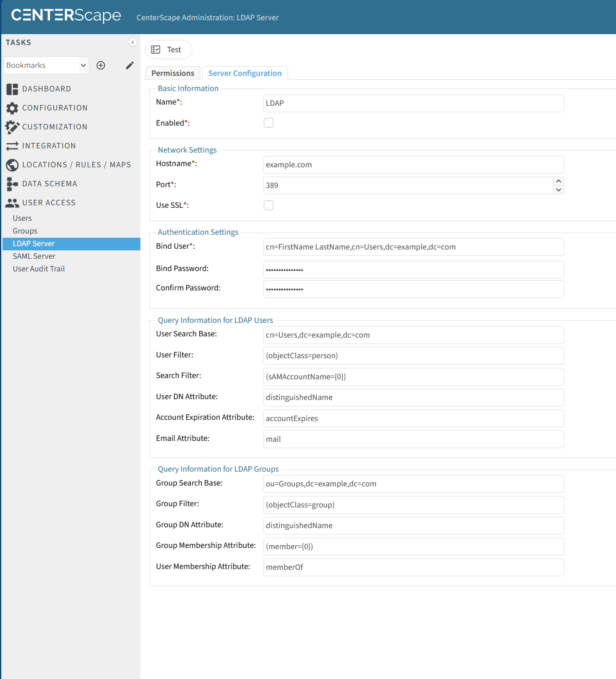The width and height of the screenshot is (616, 679).
Task: Collapse the Tasks sidebar panel
Action: coord(133,43)
